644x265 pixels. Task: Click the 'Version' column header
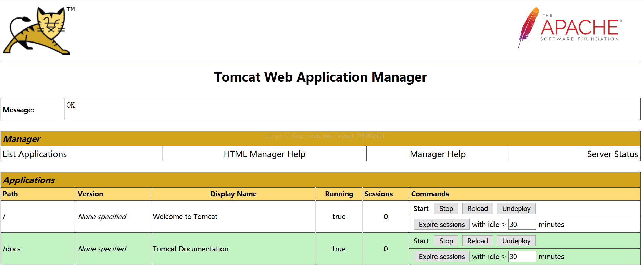[x=90, y=194]
